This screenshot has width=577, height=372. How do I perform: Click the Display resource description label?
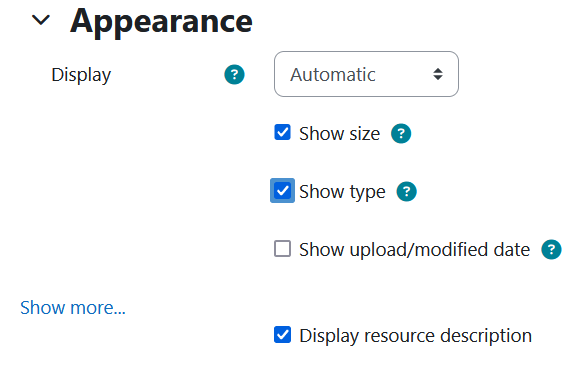(415, 336)
